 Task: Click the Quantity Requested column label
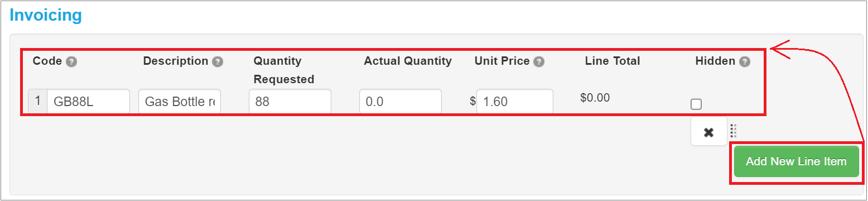(284, 70)
